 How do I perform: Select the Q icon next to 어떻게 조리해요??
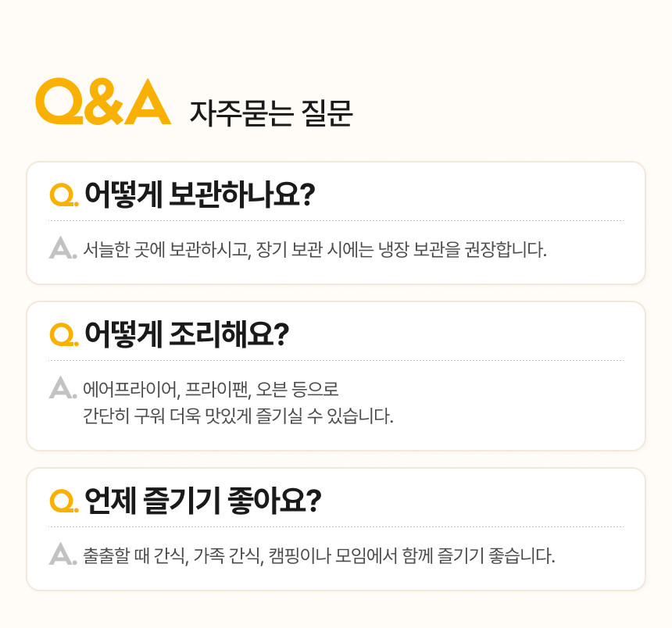coord(62,334)
